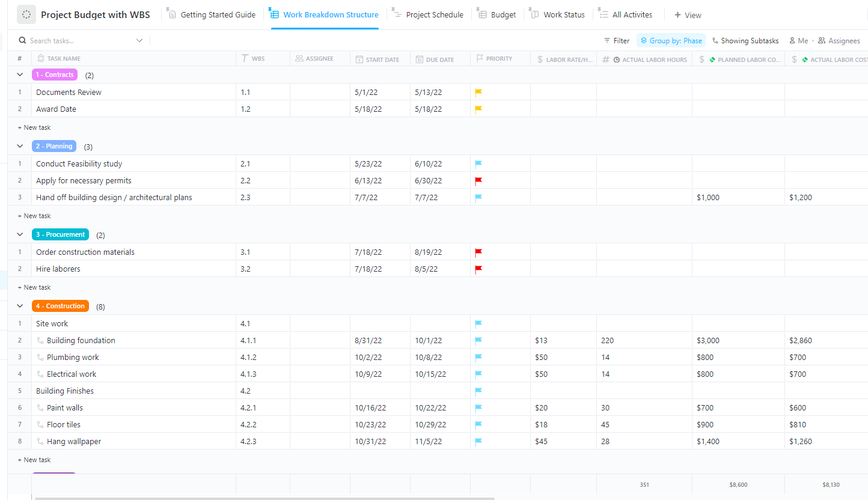This screenshot has height=500, width=868.
Task: Switch to the Budget tab
Action: 503,14
